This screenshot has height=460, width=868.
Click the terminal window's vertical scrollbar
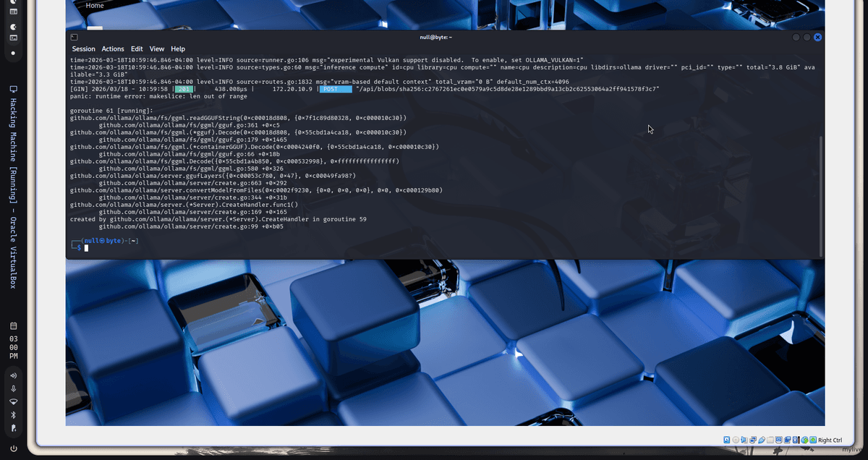pos(821,195)
